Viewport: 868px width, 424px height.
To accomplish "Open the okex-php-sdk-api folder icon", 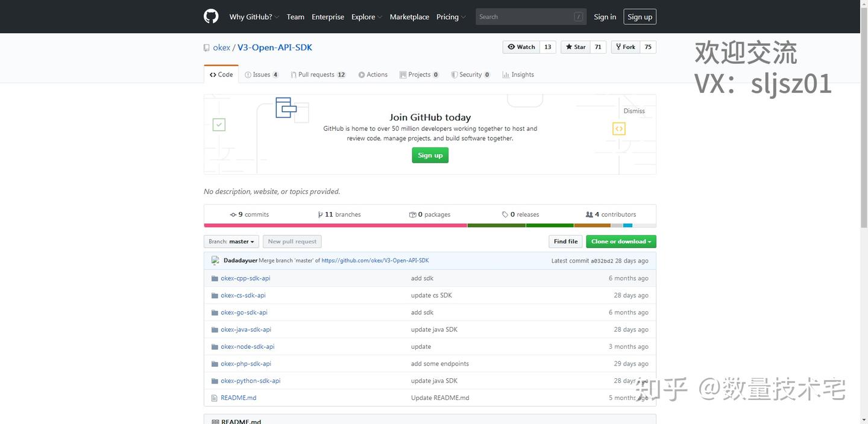I will (x=215, y=364).
